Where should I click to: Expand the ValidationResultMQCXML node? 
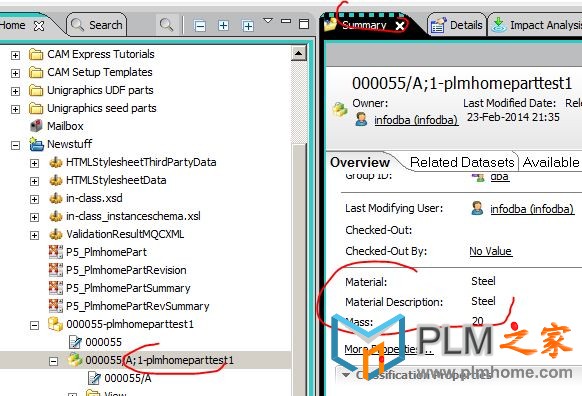(x=34, y=235)
